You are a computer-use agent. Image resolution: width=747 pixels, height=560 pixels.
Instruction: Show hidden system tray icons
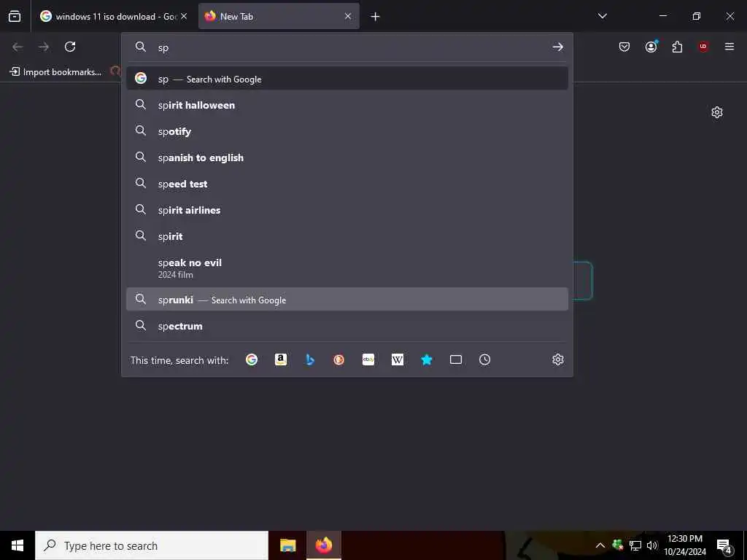[x=600, y=545]
